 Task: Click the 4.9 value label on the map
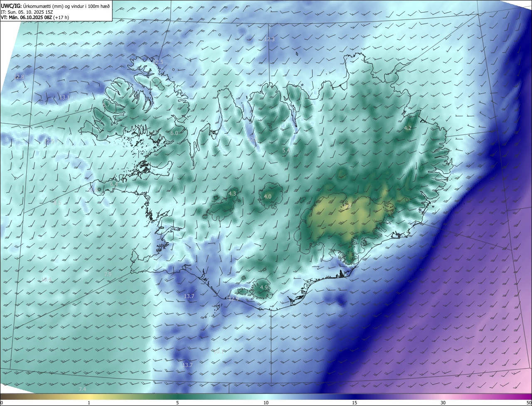[x=264, y=287]
